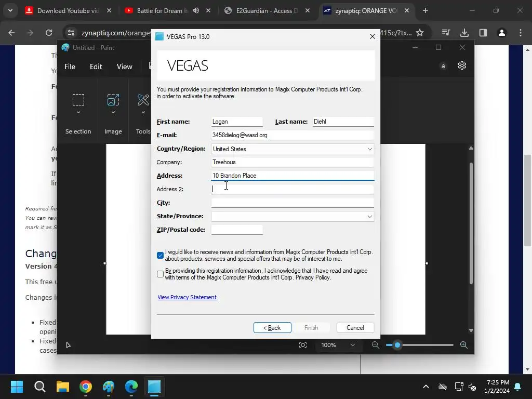Open notifications bell in system tray
The height and width of the screenshot is (399, 532).
pyautogui.click(x=518, y=387)
